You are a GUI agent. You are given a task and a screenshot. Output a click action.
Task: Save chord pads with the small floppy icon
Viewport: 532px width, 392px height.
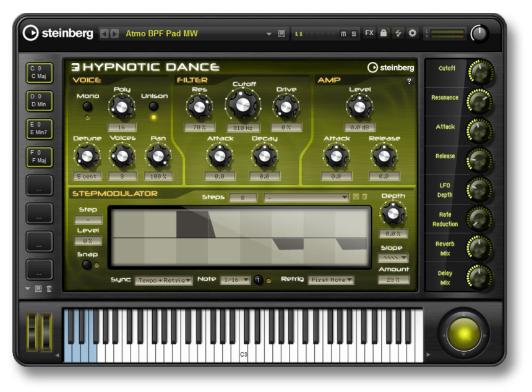tap(38, 289)
